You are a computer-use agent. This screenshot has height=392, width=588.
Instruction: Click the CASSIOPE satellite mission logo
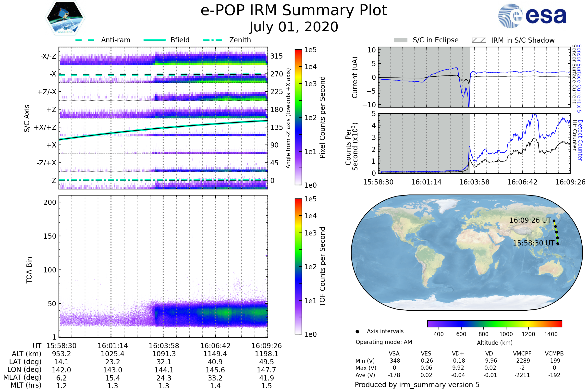click(x=65, y=18)
